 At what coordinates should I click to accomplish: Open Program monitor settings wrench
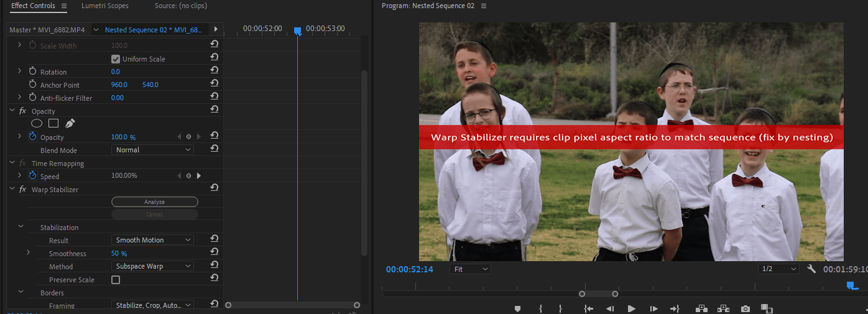tap(811, 269)
